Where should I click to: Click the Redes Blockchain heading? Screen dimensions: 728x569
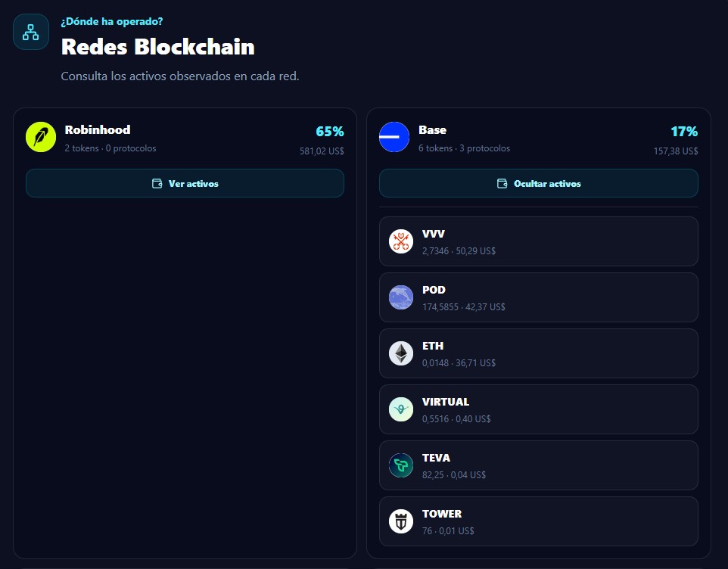(158, 46)
